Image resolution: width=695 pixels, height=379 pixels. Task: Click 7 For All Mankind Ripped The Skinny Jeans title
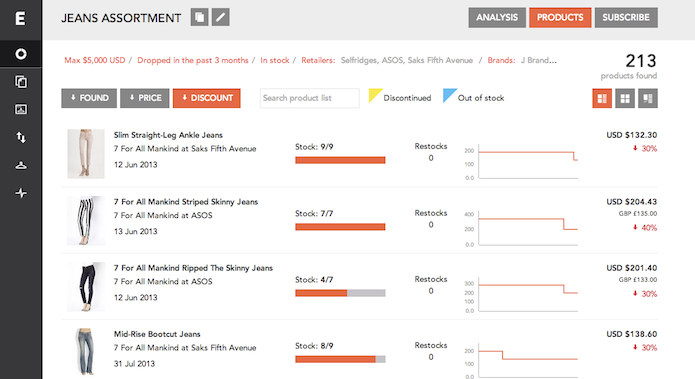[x=193, y=268]
